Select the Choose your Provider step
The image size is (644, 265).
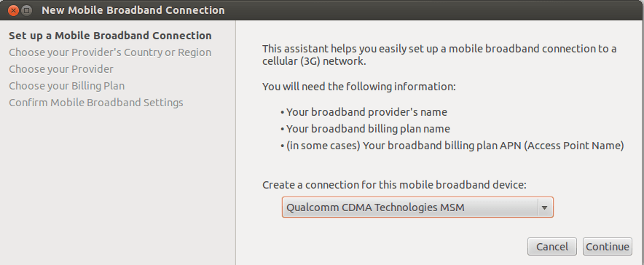pos(61,69)
